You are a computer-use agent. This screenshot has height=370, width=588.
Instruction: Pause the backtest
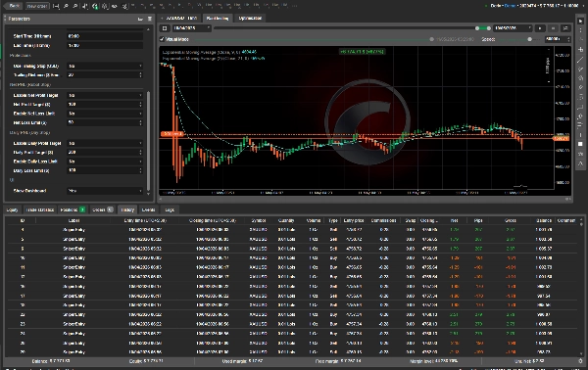tap(553, 28)
